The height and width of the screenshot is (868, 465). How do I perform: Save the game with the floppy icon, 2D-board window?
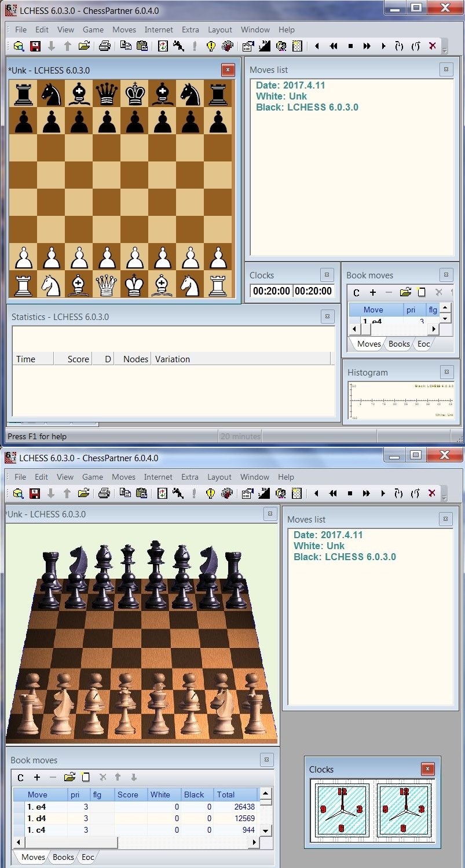point(35,46)
